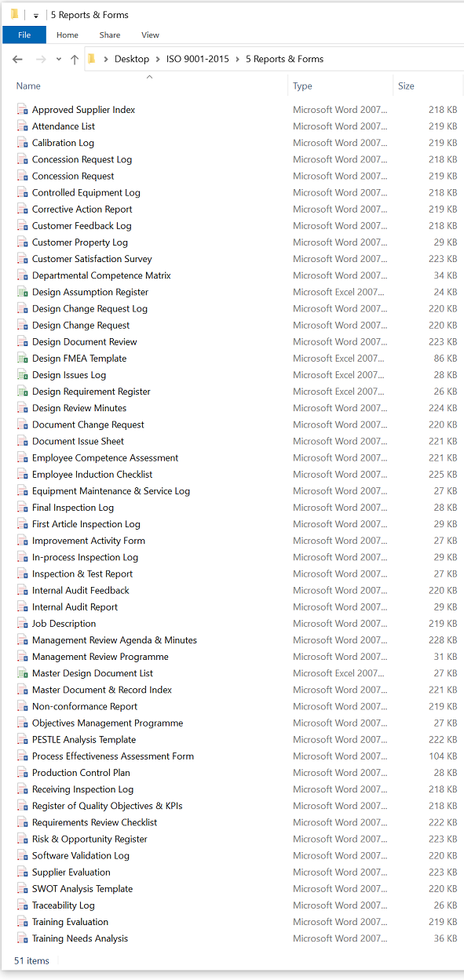Open the Quick Access Toolbar customize dropdown
Image resolution: width=464 pixels, height=980 pixels.
pos(36,16)
